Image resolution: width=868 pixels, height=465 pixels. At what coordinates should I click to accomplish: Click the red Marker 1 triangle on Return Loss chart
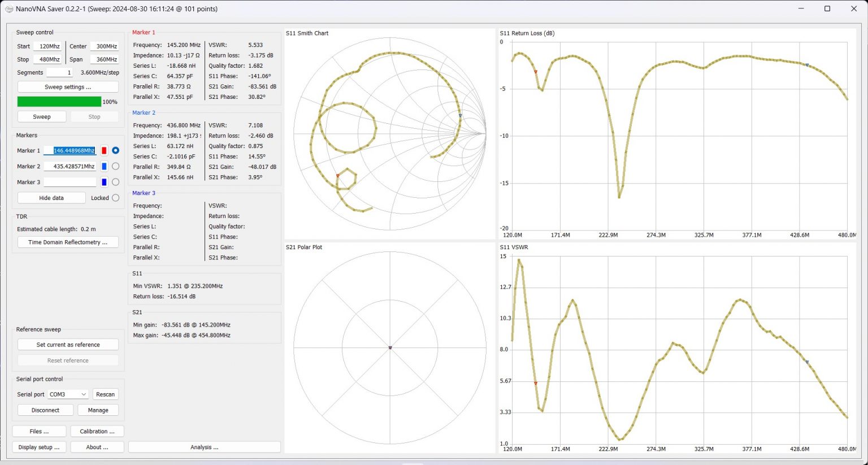tap(536, 72)
